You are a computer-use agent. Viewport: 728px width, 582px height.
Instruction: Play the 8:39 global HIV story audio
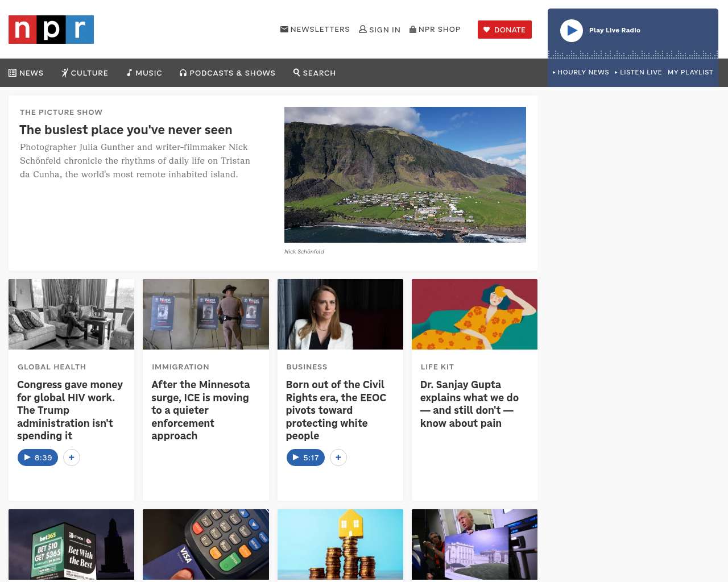pos(38,458)
